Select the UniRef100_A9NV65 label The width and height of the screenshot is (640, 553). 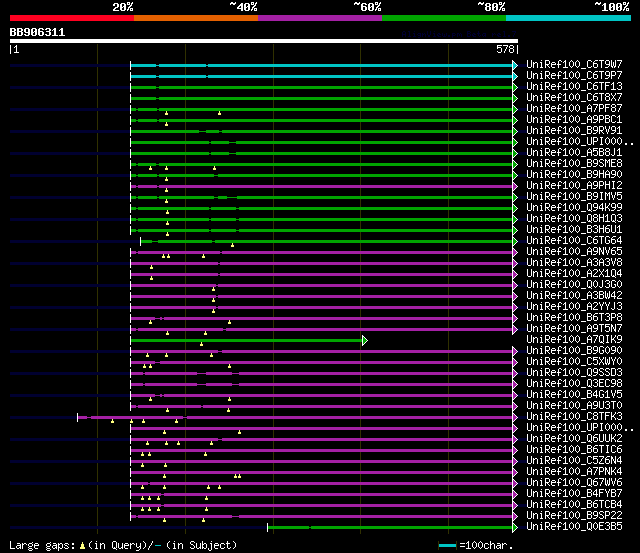click(x=574, y=252)
